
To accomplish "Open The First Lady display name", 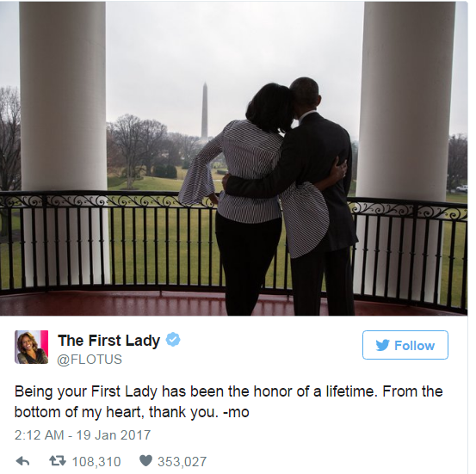I will (108, 341).
